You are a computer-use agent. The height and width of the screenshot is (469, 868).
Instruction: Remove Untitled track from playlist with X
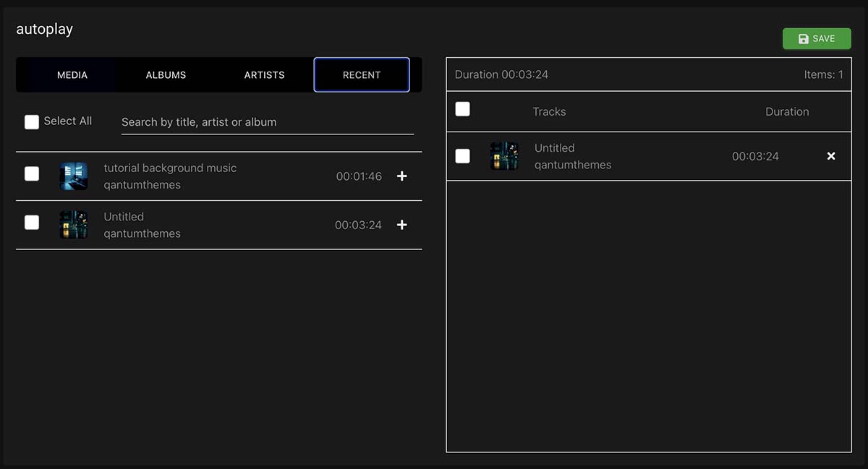click(x=831, y=156)
